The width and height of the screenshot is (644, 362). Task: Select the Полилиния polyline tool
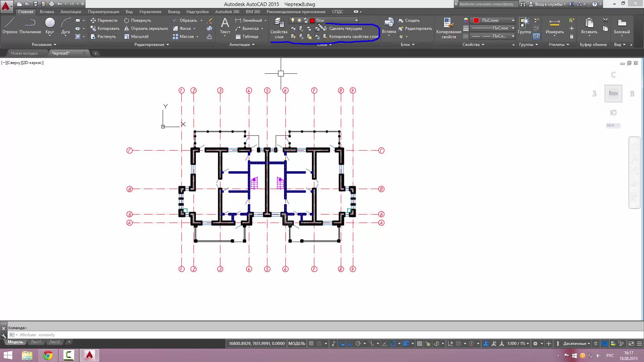coord(30,26)
